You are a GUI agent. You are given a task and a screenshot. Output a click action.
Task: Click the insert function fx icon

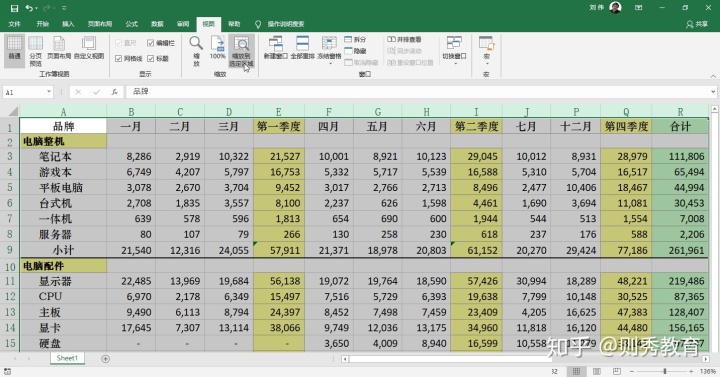point(114,92)
